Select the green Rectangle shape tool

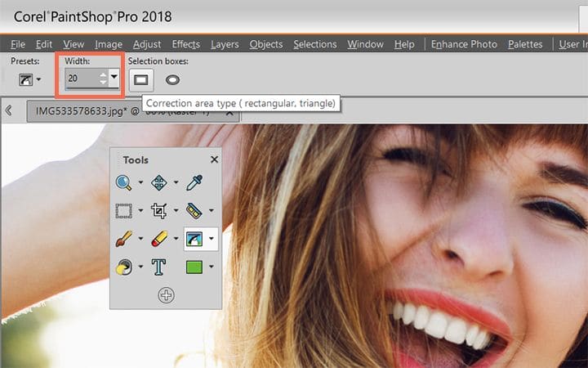(194, 267)
